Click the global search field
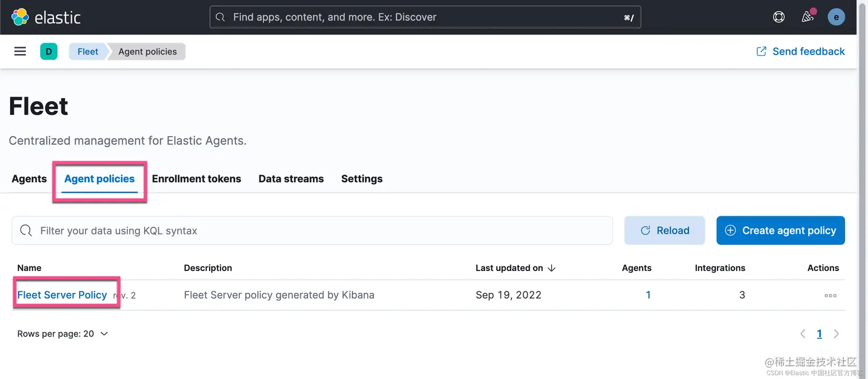This screenshot has height=379, width=868. pyautogui.click(x=425, y=17)
